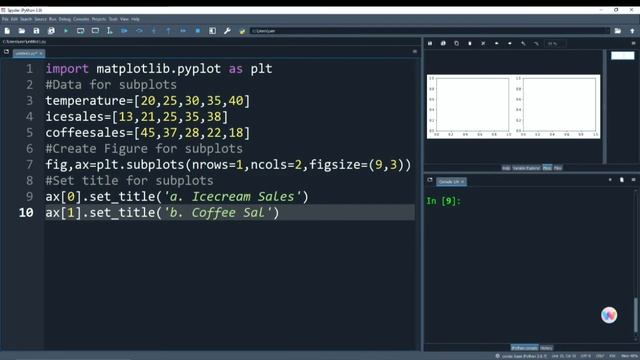
Task: Open console pane options menu
Action: (x=633, y=180)
